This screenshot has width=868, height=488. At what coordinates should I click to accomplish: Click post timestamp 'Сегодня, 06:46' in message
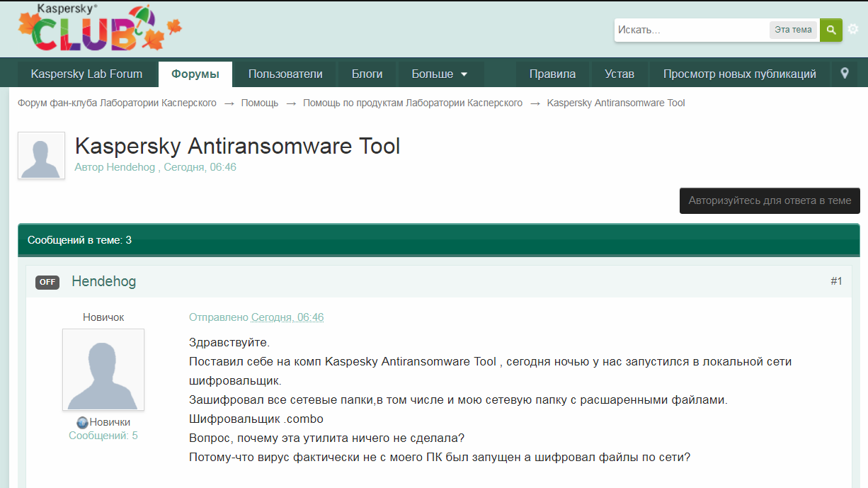pos(287,317)
